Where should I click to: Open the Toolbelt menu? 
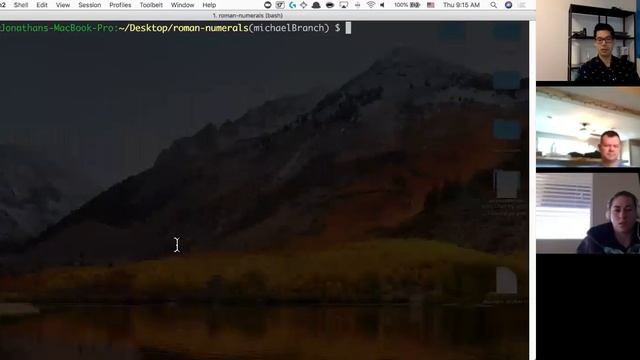pos(151,5)
